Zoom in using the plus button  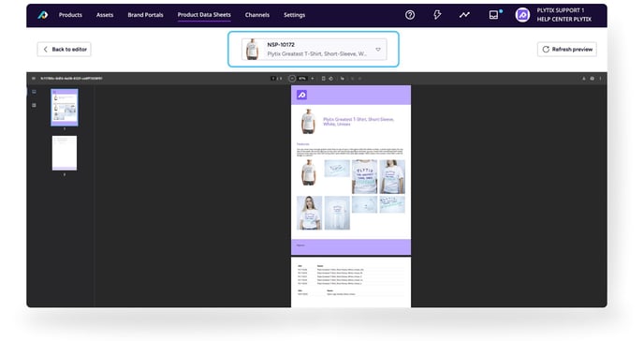pyautogui.click(x=313, y=79)
